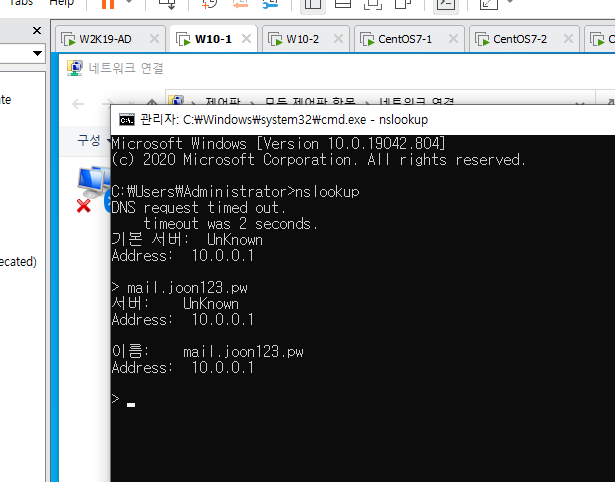This screenshot has width=615, height=482.
Task: Open the Tabs menu
Action: click(20, 3)
